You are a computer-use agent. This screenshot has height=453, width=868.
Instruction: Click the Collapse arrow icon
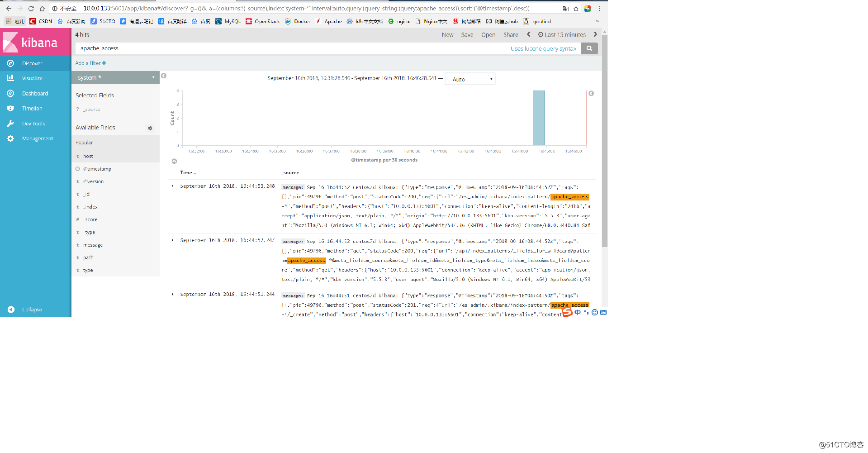pos(11,310)
